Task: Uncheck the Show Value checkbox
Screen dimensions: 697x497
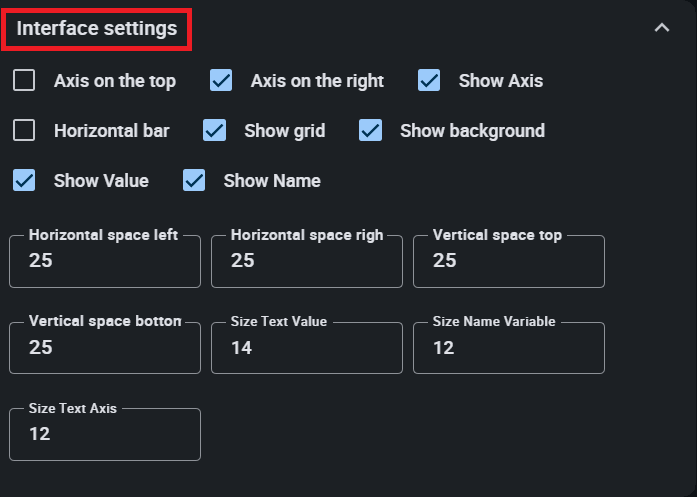Action: click(x=24, y=181)
